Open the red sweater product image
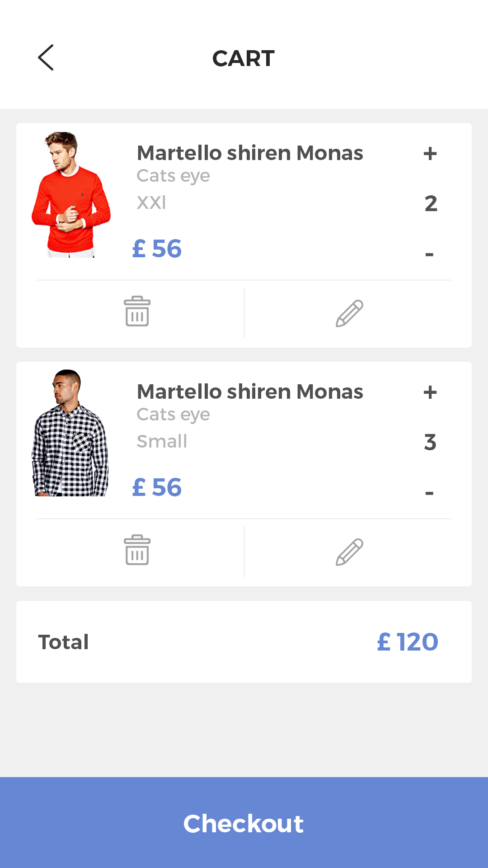Screen dimensions: 488x868 [71, 195]
